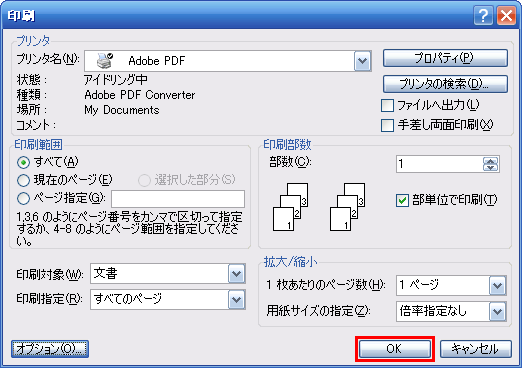
Task: Click the help question mark button
Action: pos(483,15)
